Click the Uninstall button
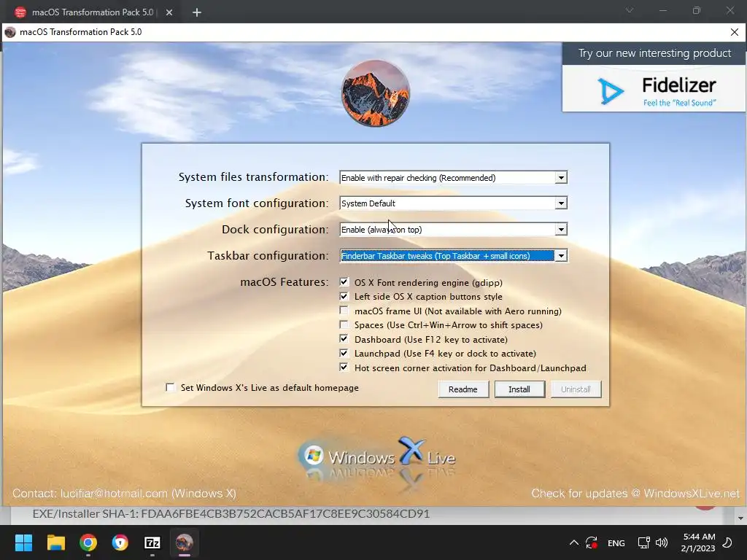The width and height of the screenshot is (747, 560). pyautogui.click(x=576, y=389)
